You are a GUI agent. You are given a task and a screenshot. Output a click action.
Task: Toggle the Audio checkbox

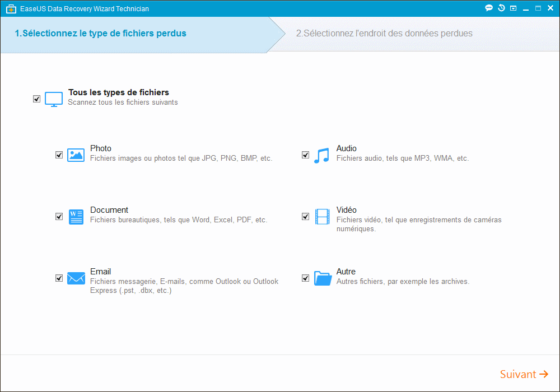(x=305, y=155)
